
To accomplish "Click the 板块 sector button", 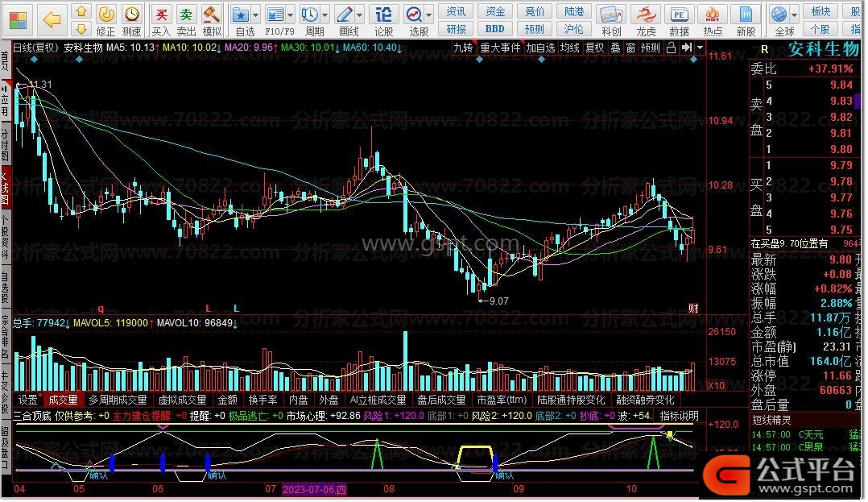I will pos(820,11).
